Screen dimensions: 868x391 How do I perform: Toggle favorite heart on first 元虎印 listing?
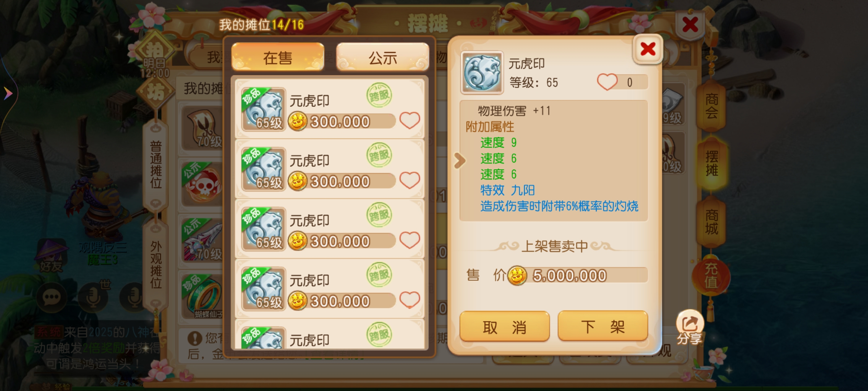[x=409, y=120]
